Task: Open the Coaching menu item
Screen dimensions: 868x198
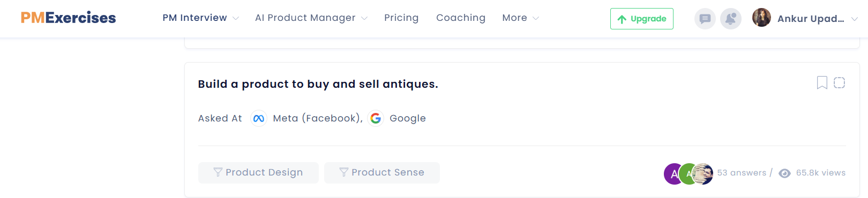Action: click(461, 18)
